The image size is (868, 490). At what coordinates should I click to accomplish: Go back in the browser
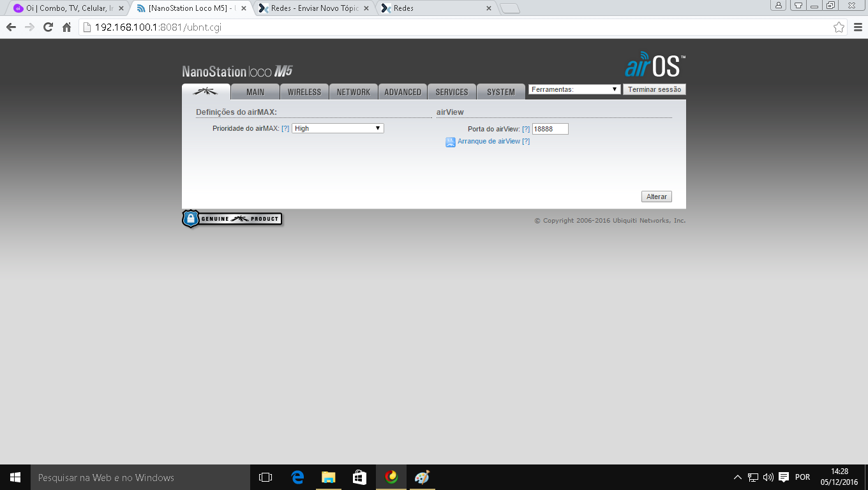click(11, 27)
